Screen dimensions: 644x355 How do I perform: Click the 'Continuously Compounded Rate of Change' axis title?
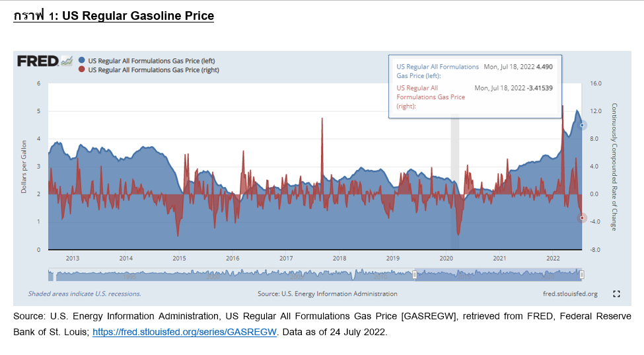tap(614, 167)
